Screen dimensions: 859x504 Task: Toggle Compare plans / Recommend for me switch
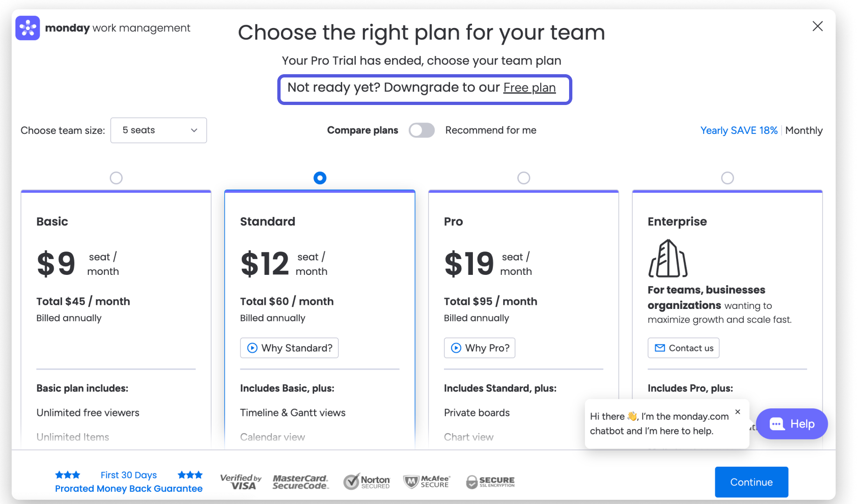[422, 130]
